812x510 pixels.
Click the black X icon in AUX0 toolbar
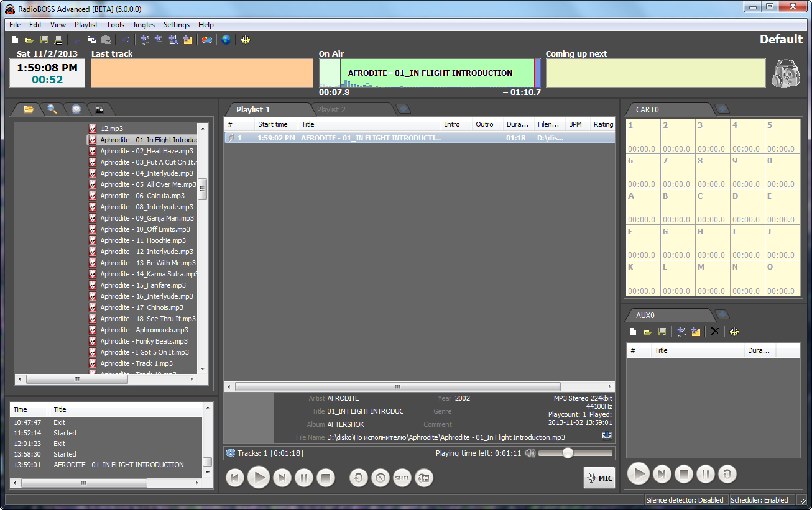715,332
